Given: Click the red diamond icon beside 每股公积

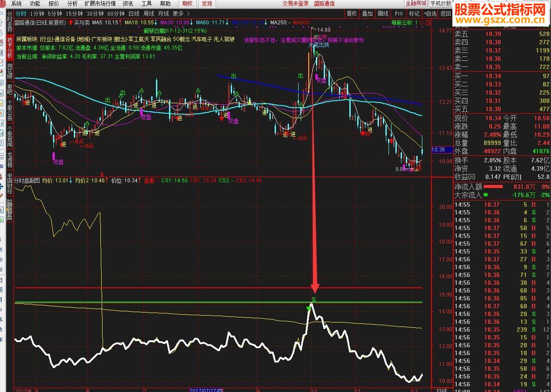Looking at the screenshot, I should [422, 23].
